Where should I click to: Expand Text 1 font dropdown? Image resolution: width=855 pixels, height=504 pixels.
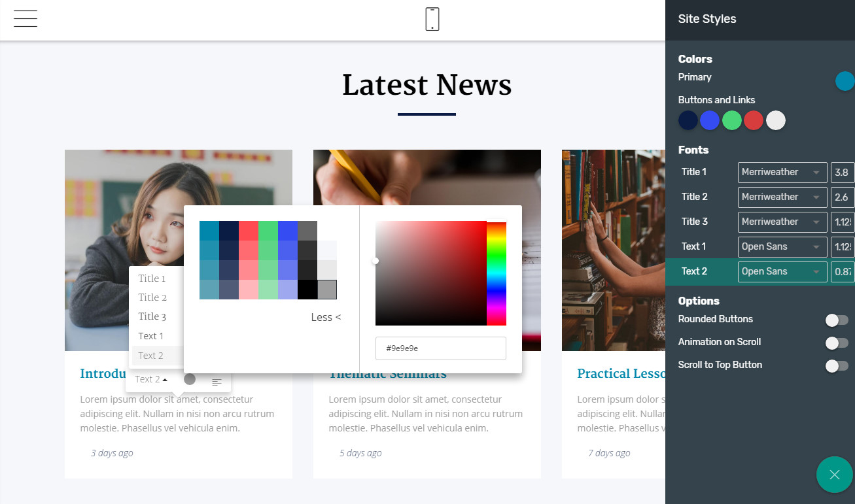[782, 247]
